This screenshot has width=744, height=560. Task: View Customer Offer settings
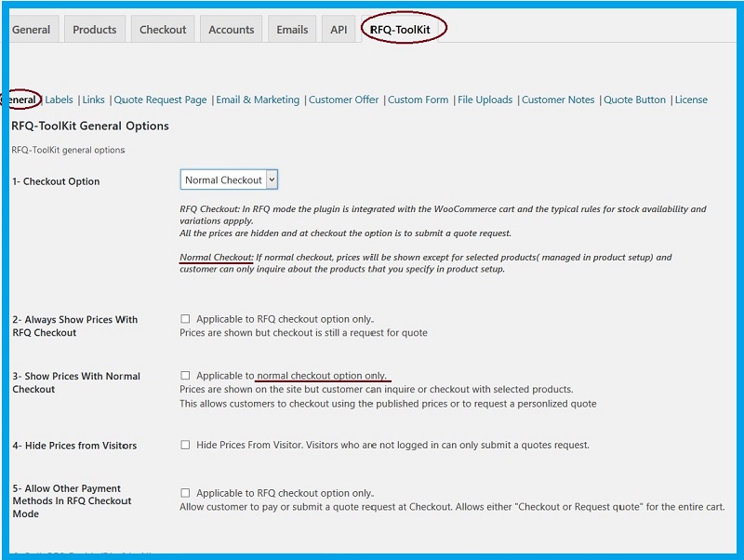tap(343, 100)
